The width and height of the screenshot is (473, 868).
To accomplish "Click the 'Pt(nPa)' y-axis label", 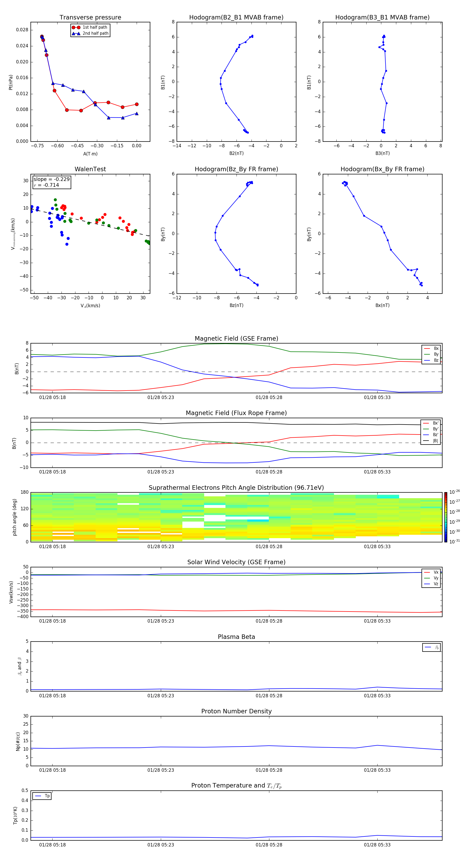I will [x=11, y=82].
